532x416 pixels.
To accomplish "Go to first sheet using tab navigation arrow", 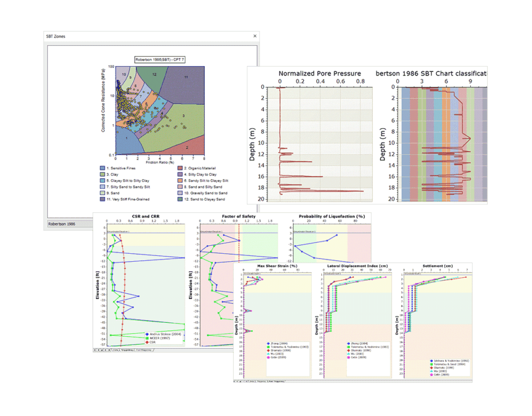I will [95, 350].
